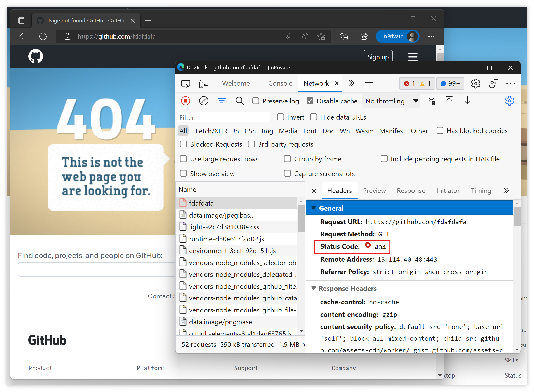Toggle device emulation icon
This screenshot has width=534, height=392.
coord(203,84)
